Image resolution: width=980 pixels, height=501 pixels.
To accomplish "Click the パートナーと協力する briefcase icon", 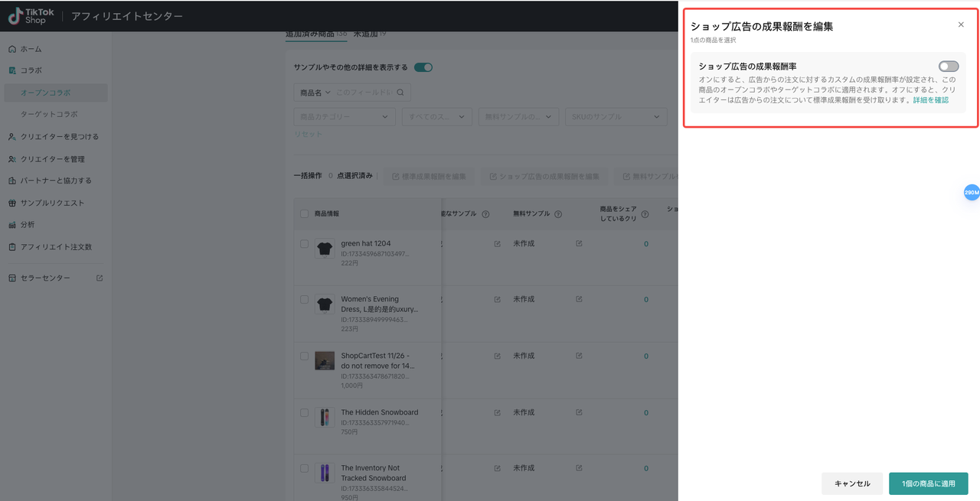I will point(12,181).
